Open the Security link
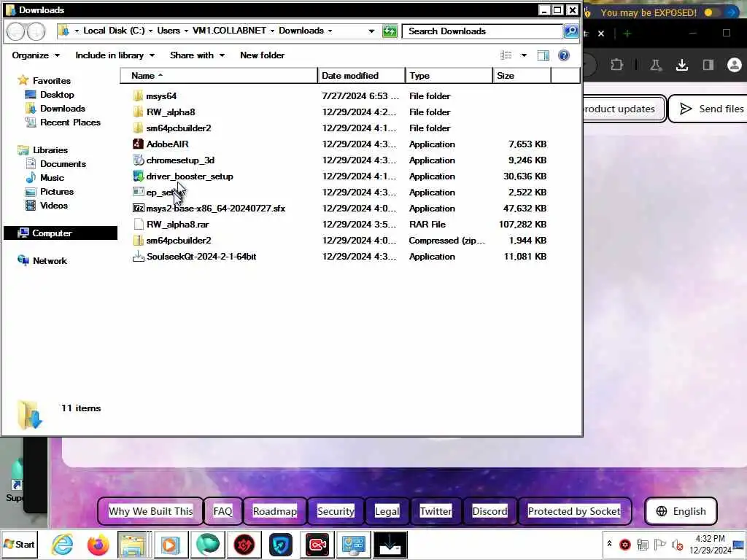The height and width of the screenshot is (560, 747). (x=336, y=511)
